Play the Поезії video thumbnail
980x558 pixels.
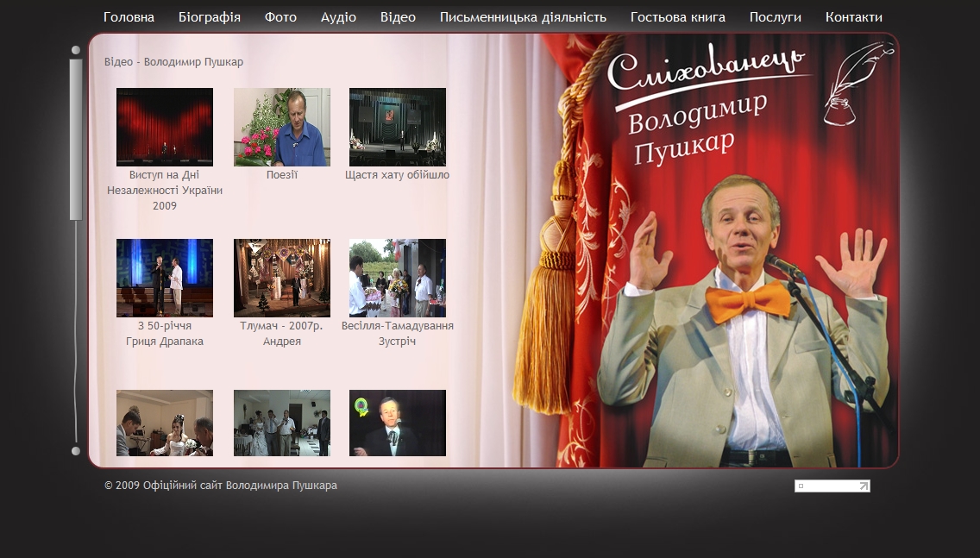281,127
